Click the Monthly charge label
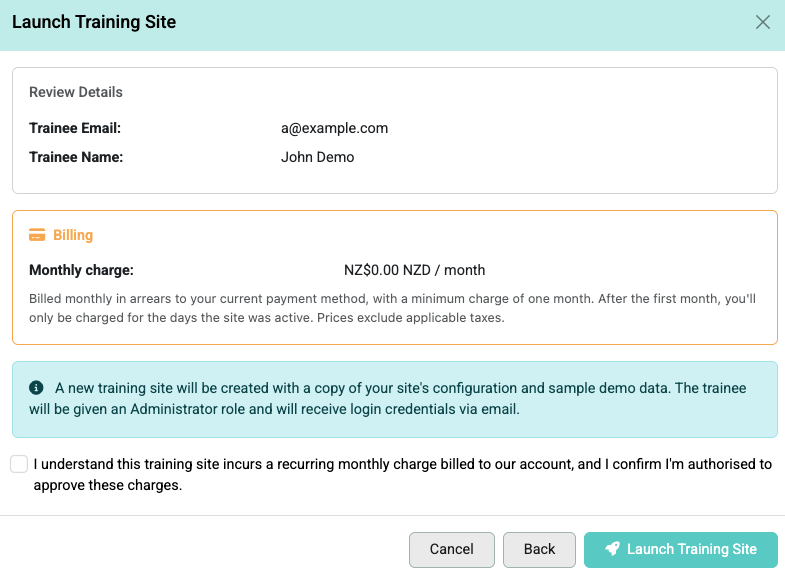Image resolution: width=785 pixels, height=575 pixels. point(82,270)
